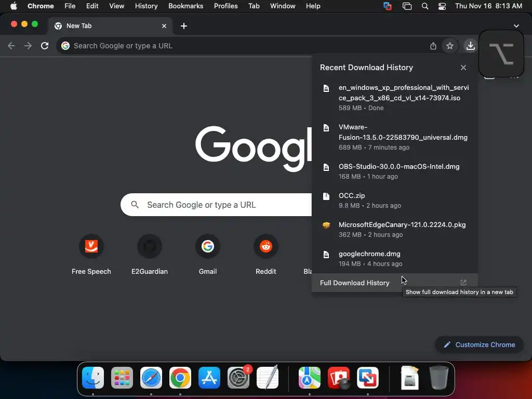
Task: Open the Tab menu
Action: pos(254,6)
